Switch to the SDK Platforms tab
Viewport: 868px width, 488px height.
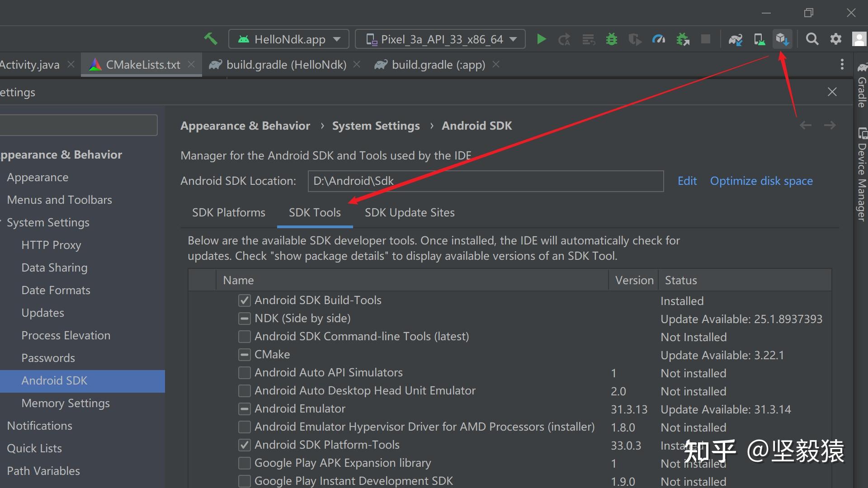(x=228, y=212)
